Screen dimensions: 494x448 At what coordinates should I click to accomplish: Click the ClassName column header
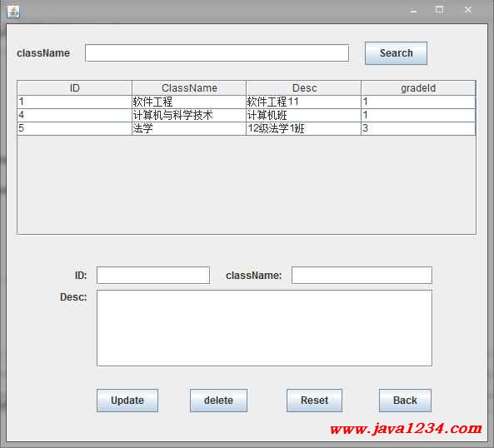[189, 87]
